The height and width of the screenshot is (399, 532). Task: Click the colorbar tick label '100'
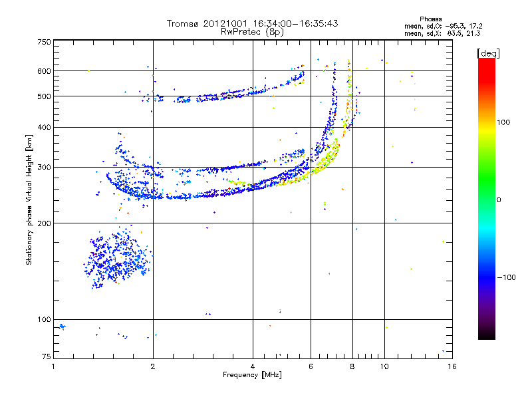(x=503, y=122)
